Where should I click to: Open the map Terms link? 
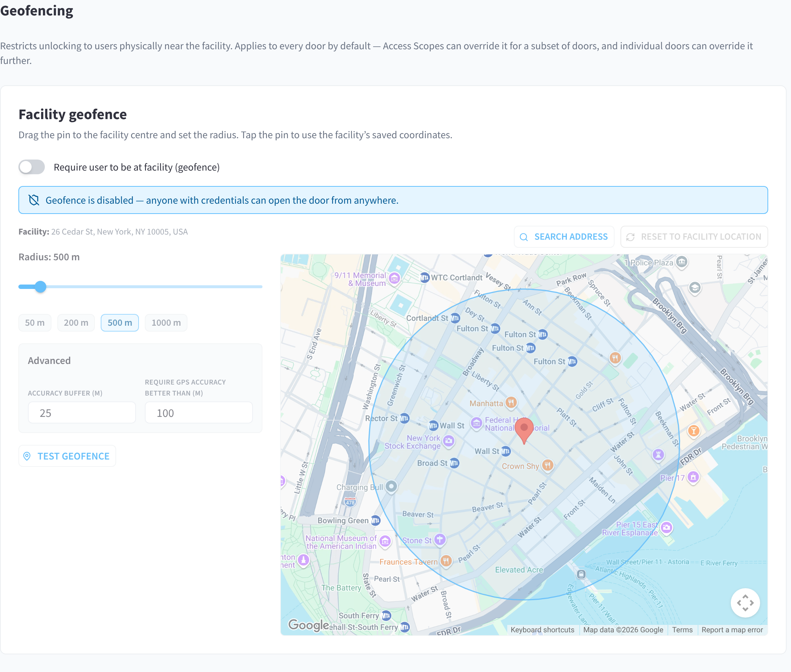click(x=682, y=630)
